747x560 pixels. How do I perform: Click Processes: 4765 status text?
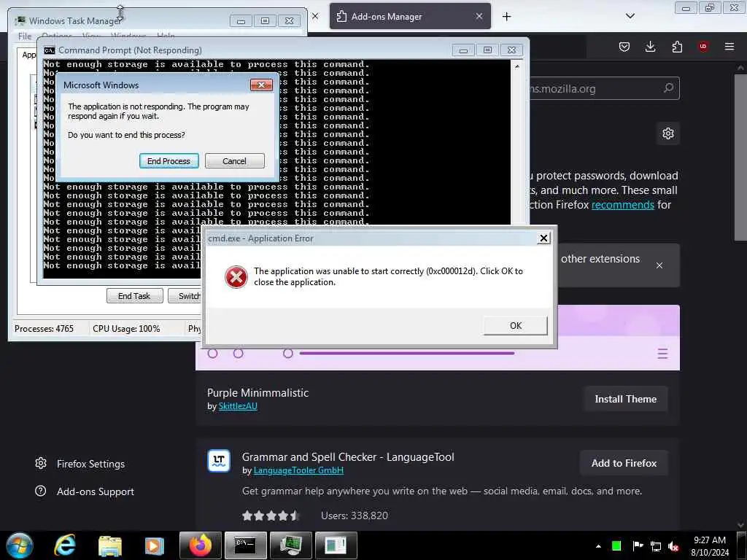[x=44, y=329]
